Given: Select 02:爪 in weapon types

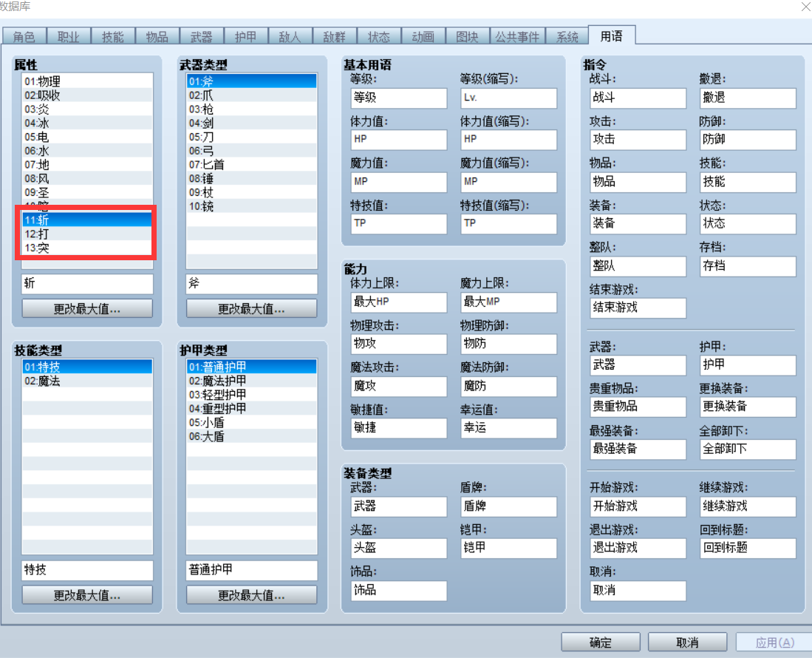Looking at the screenshot, I should pos(252,95).
